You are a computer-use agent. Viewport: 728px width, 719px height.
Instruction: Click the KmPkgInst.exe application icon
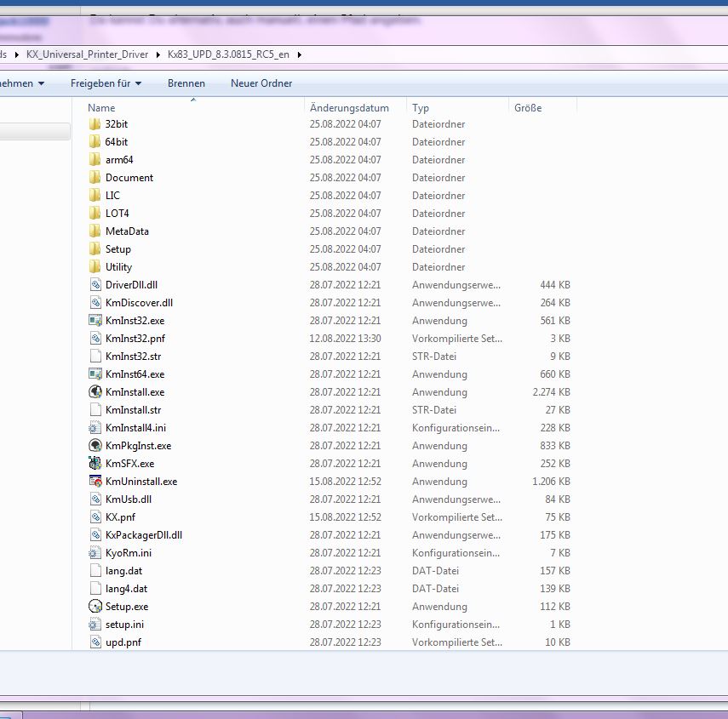pyautogui.click(x=95, y=445)
